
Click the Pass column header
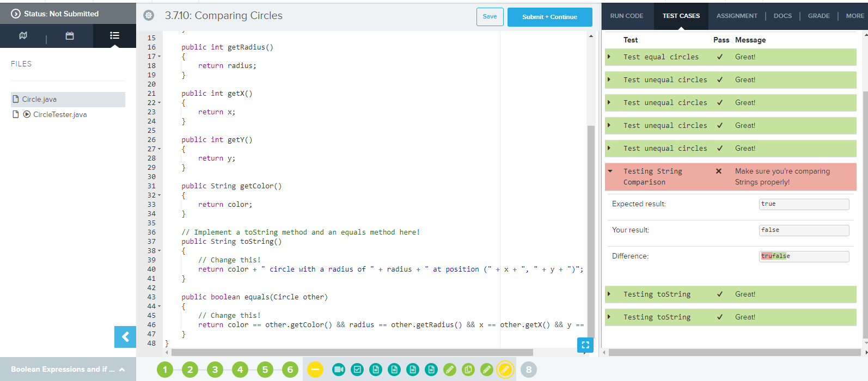[x=721, y=40]
